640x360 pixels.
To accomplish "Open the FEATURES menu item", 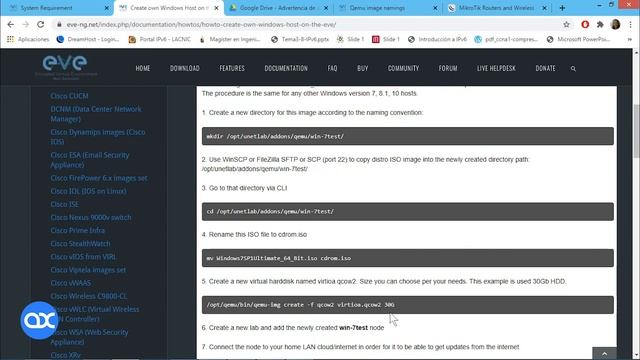I will (232, 69).
